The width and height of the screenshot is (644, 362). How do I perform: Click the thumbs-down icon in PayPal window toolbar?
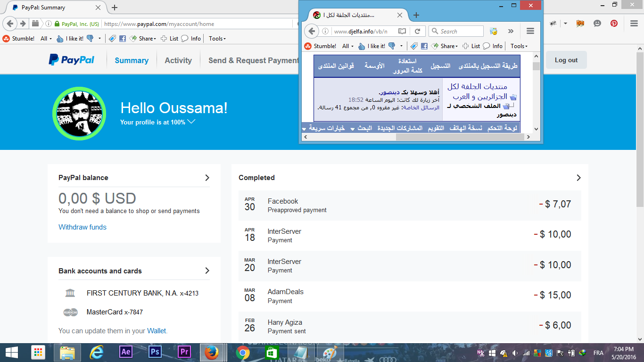(x=90, y=39)
